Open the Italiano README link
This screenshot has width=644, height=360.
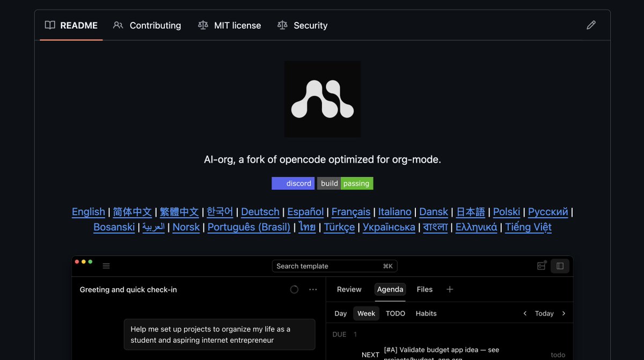[395, 212]
